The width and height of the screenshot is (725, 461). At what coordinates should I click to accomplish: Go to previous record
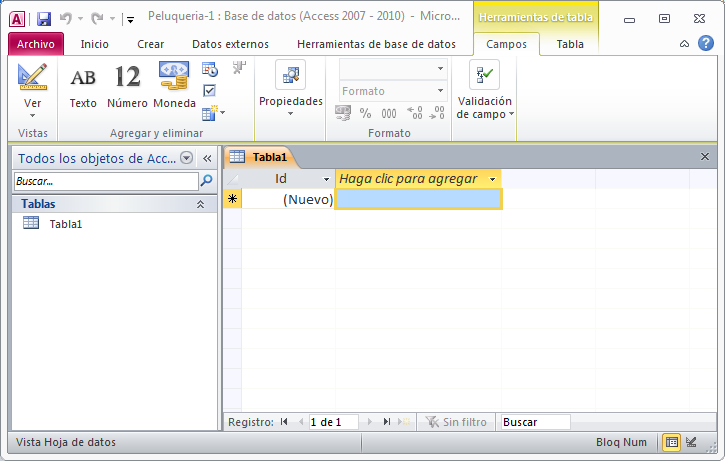point(301,421)
